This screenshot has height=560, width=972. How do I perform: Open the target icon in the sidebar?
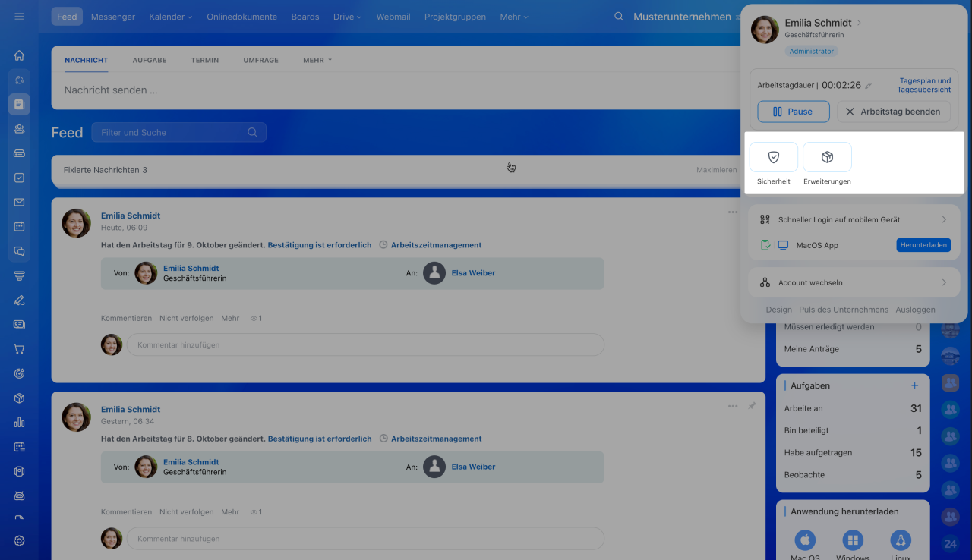click(x=19, y=373)
